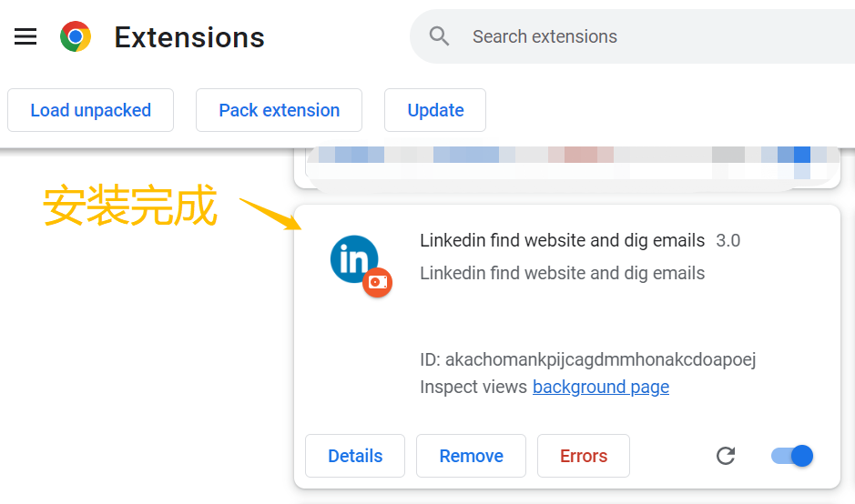This screenshot has width=855, height=504.
Task: Click the extension version number 3.0
Action: 728,240
